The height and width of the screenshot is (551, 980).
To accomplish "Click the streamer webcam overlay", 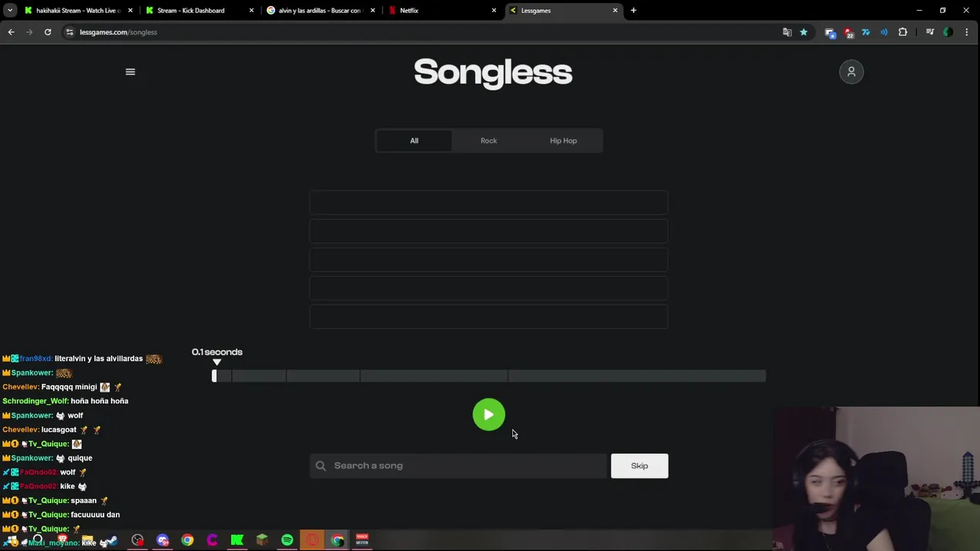I will pos(876,479).
